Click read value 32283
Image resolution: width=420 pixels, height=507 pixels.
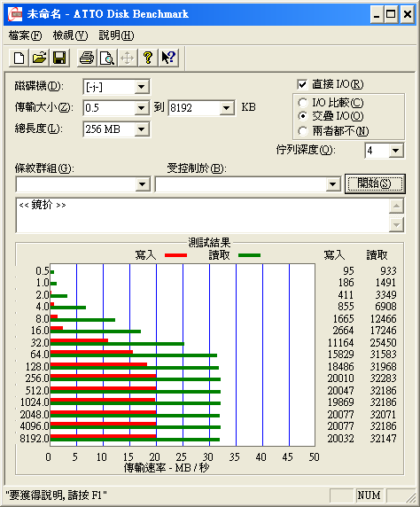point(383,378)
